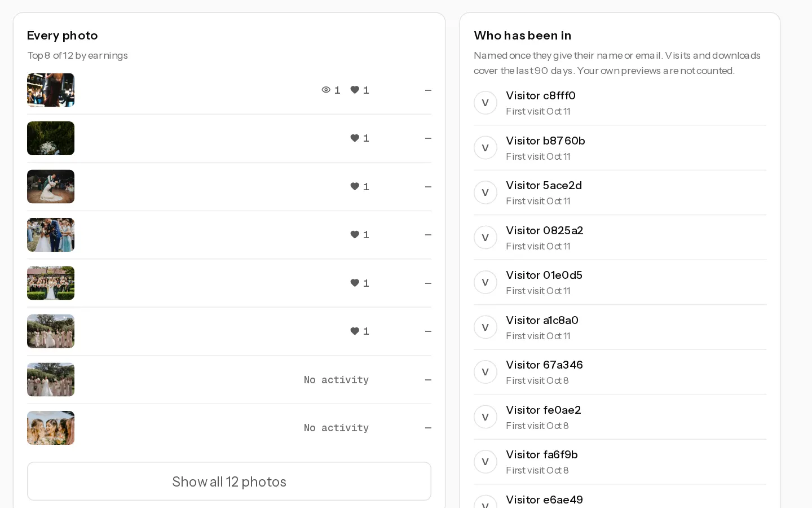Select the V avatar for Visitor 67a346

pyautogui.click(x=486, y=372)
